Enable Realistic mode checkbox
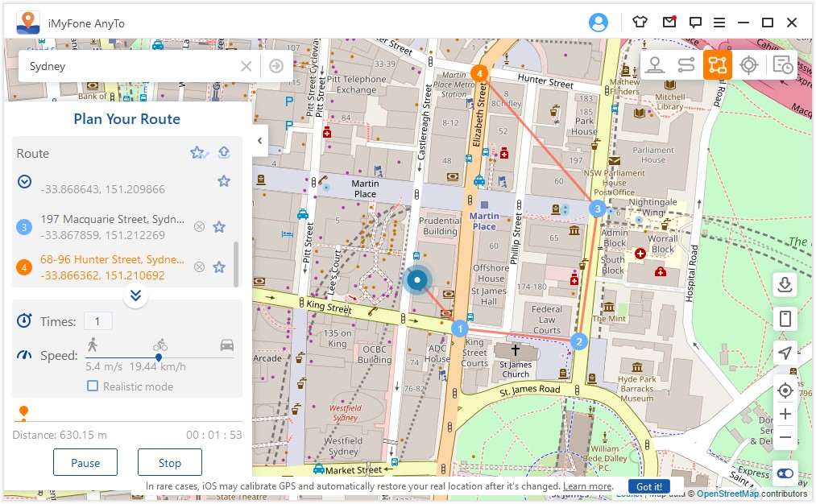This screenshot has height=504, width=816. 93,386
